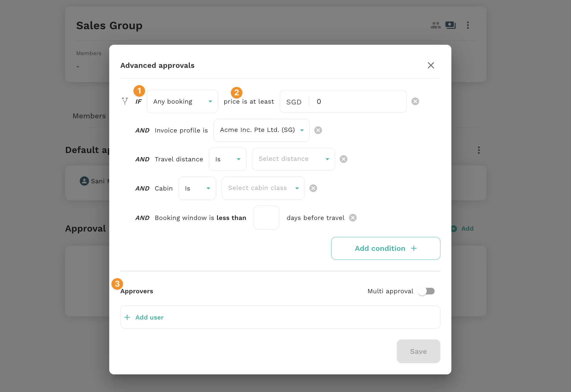
Task: Open Sales Group three-dot options menu
Action: (x=468, y=25)
